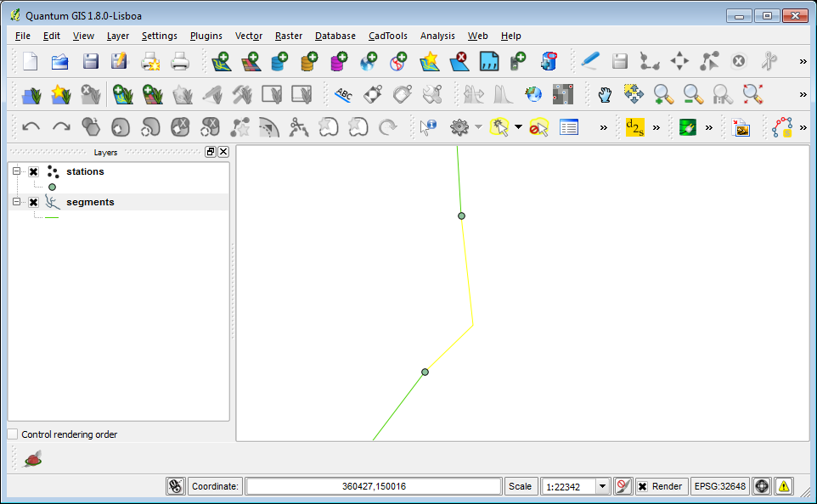Click Add PostGIS Layer icon

(x=279, y=61)
